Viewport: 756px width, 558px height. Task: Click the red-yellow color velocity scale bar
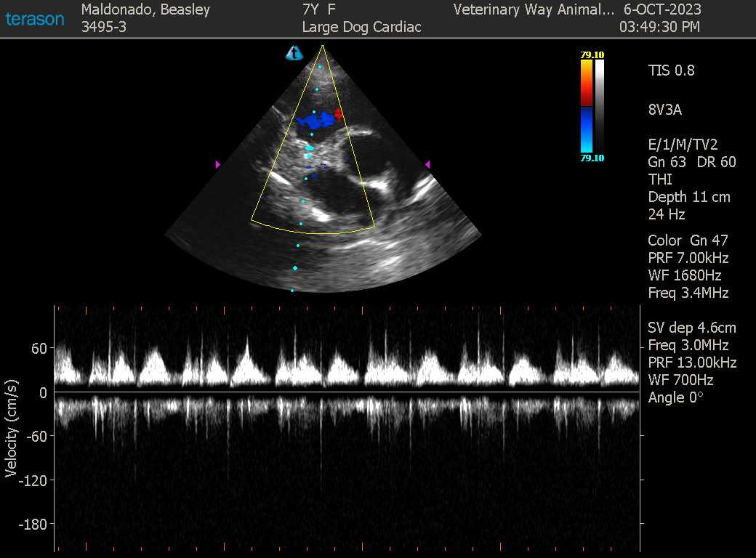[586, 83]
